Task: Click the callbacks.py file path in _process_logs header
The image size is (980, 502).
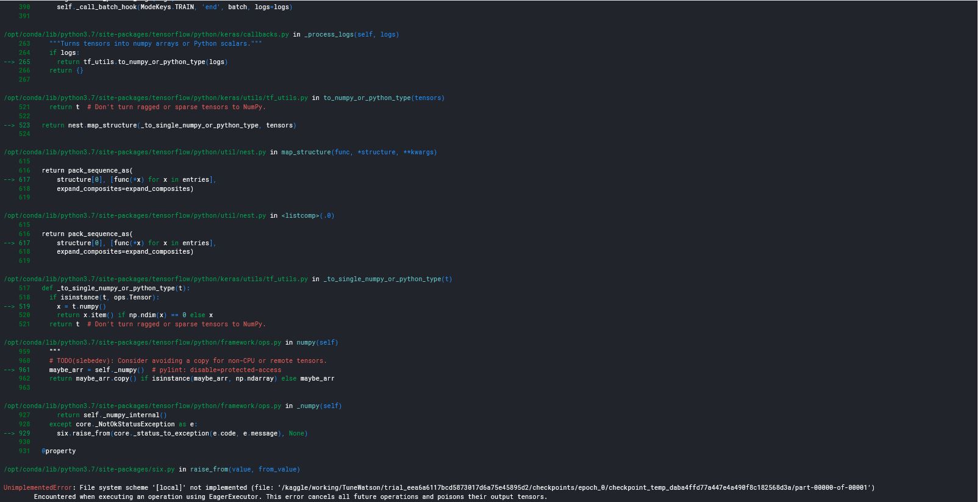Action: [x=146, y=34]
